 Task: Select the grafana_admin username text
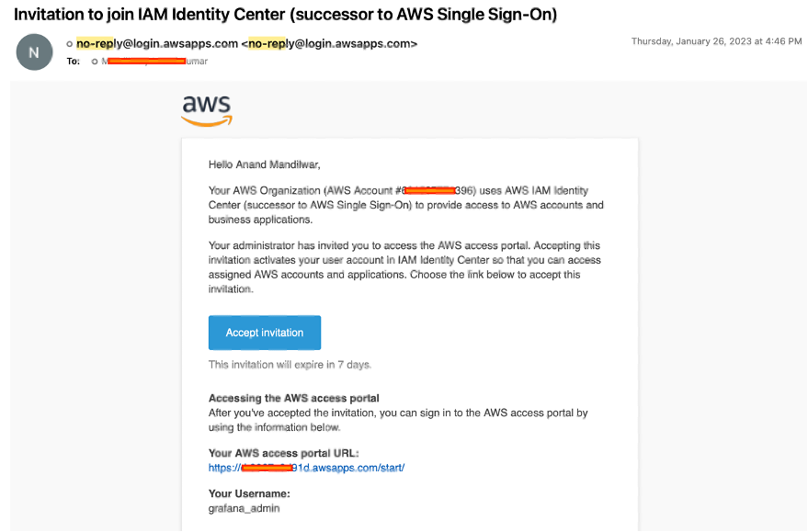click(x=243, y=507)
